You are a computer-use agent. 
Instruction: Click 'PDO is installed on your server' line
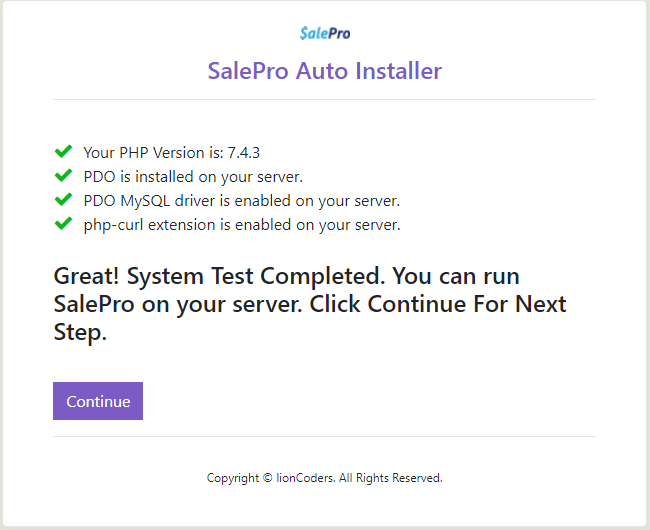pyautogui.click(x=193, y=177)
